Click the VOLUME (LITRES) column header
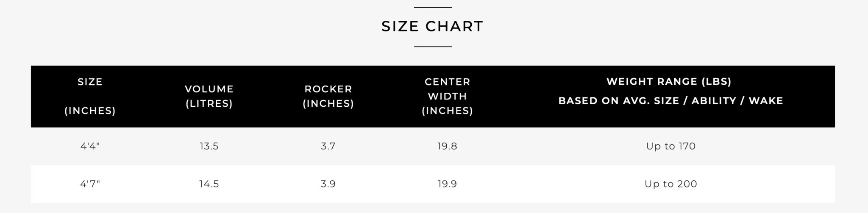868x213 pixels. [x=209, y=96]
